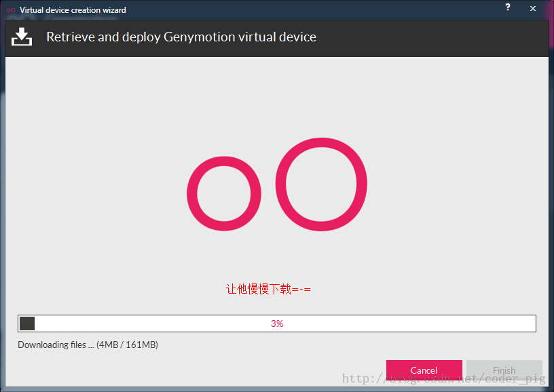The image size is (554, 392).
Task: Click the red Chinese annotation text
Action: click(x=268, y=289)
